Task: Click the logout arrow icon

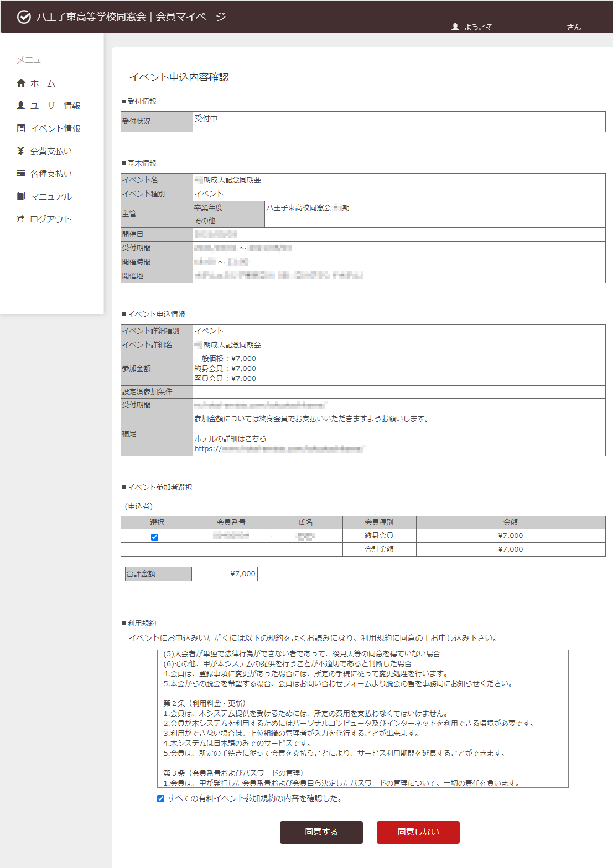Action: (x=21, y=219)
